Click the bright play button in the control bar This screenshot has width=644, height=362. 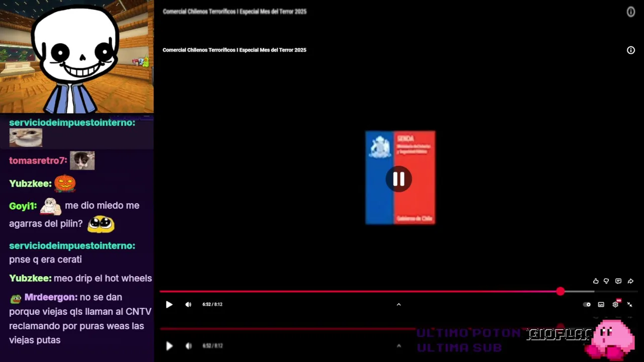pyautogui.click(x=169, y=304)
